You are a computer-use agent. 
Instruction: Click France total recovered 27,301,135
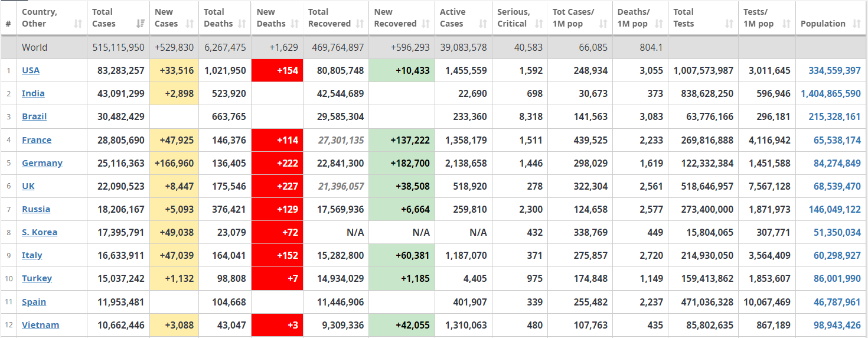click(341, 140)
